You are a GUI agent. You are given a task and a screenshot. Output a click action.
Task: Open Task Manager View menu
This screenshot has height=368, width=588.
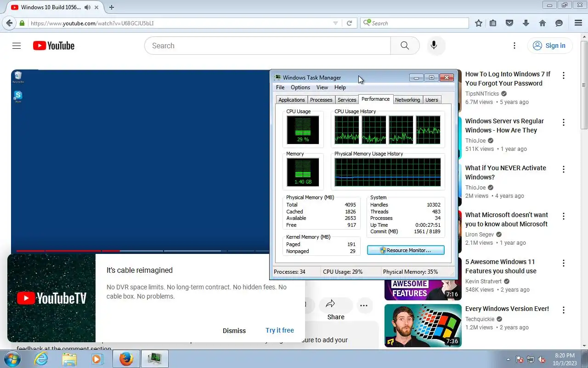pyautogui.click(x=322, y=87)
